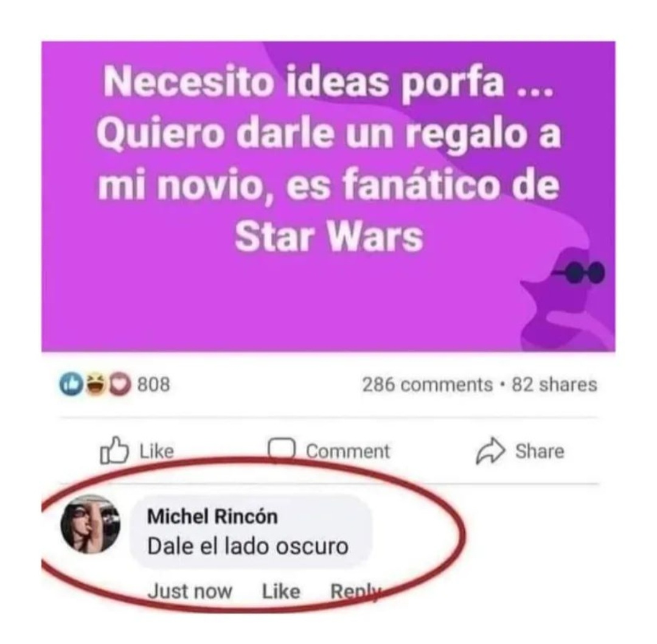This screenshot has width=657, height=644.
Task: Click the comment text Dale el lado oscuro
Action: 248,547
